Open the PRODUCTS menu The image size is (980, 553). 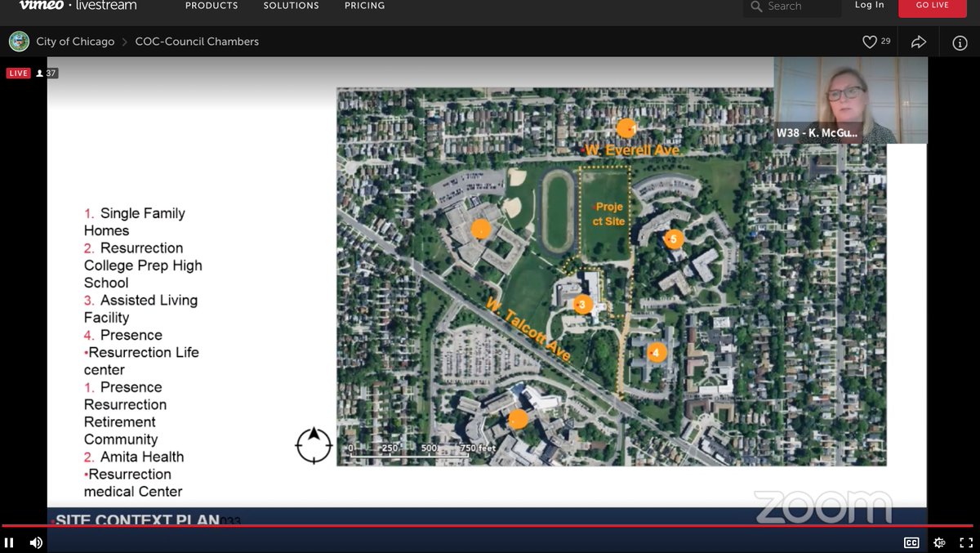pyautogui.click(x=212, y=6)
